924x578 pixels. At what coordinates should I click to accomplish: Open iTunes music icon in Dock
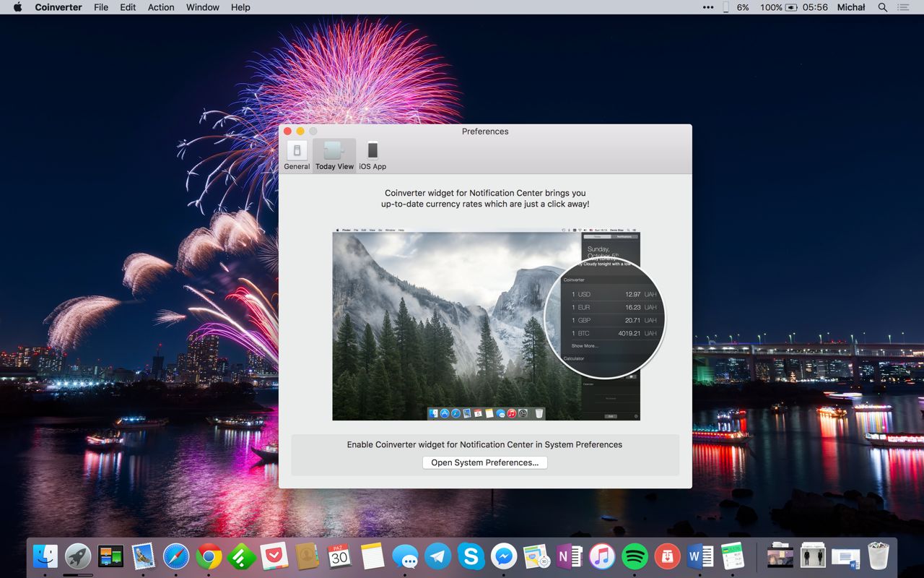(601, 556)
